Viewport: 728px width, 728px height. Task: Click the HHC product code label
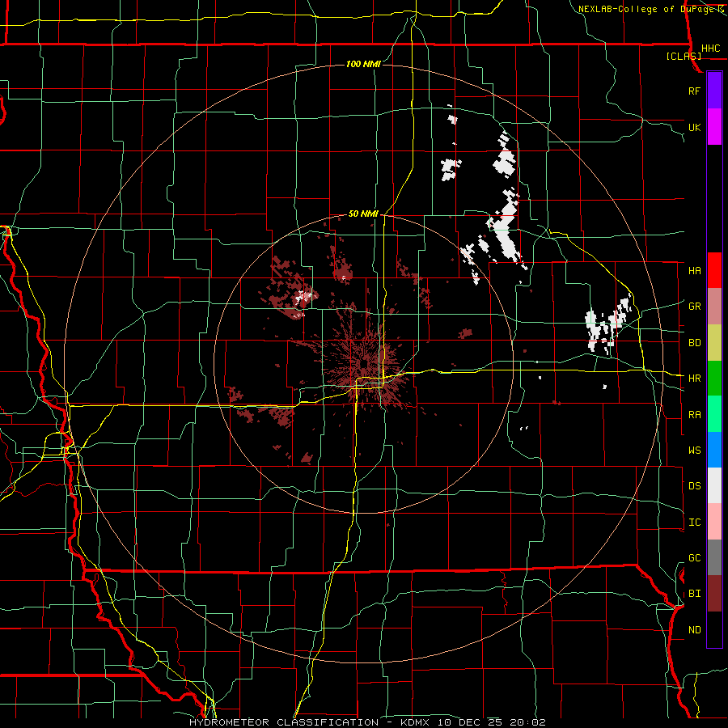(710, 49)
